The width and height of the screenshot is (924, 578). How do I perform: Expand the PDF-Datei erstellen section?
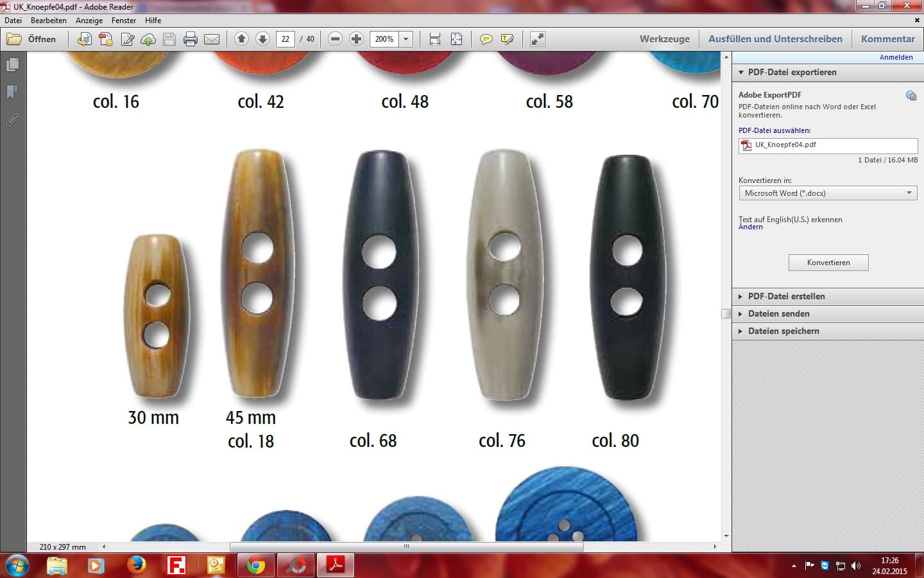click(x=828, y=296)
